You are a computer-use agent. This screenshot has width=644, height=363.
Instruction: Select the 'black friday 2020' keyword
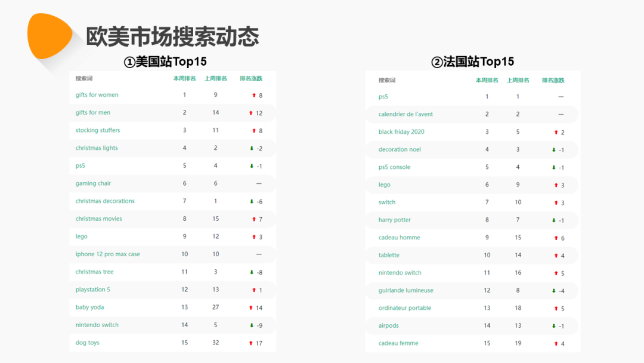pos(401,132)
